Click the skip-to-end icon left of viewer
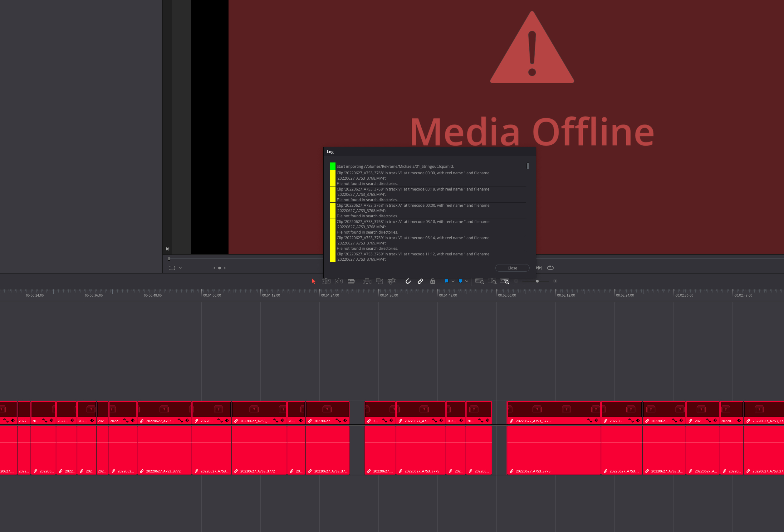Screen dimensions: 784x532 167,249
